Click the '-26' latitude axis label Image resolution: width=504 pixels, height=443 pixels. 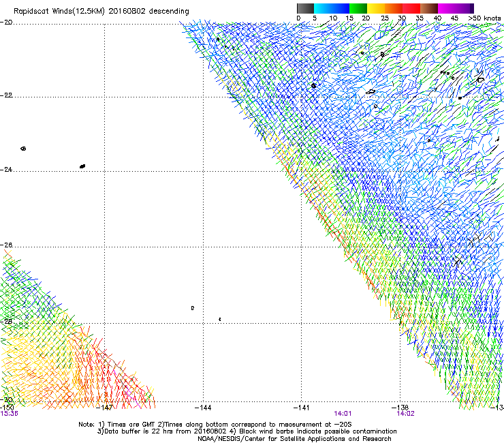tap(6, 245)
